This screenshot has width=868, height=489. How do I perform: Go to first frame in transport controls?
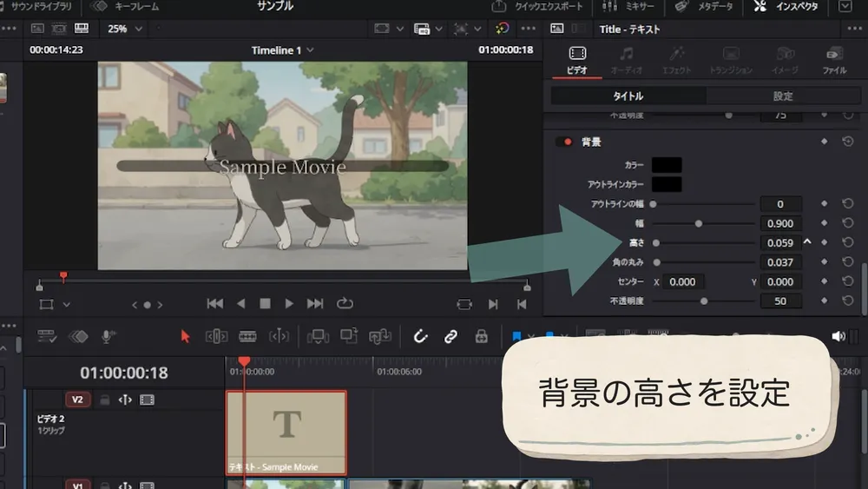pyautogui.click(x=214, y=303)
